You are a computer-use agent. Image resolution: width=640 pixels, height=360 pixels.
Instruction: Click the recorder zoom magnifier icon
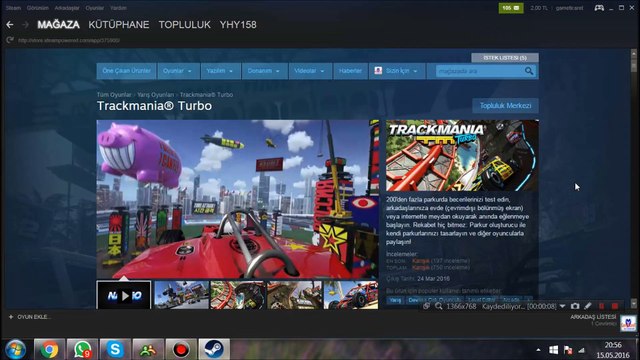point(438,306)
